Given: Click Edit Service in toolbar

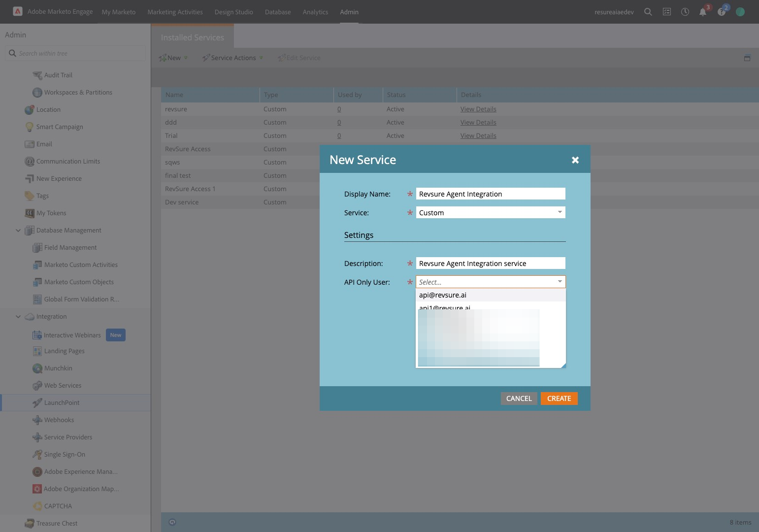Looking at the screenshot, I should tap(299, 58).
